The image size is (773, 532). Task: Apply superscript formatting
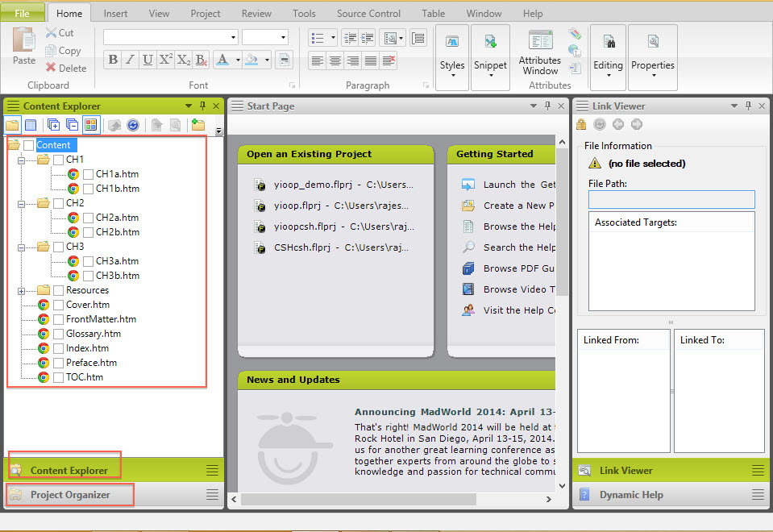coord(165,60)
